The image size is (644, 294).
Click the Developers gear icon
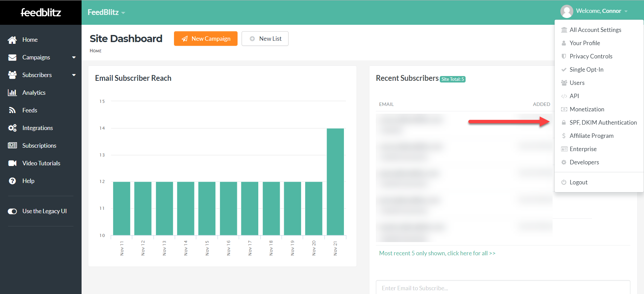coord(564,162)
